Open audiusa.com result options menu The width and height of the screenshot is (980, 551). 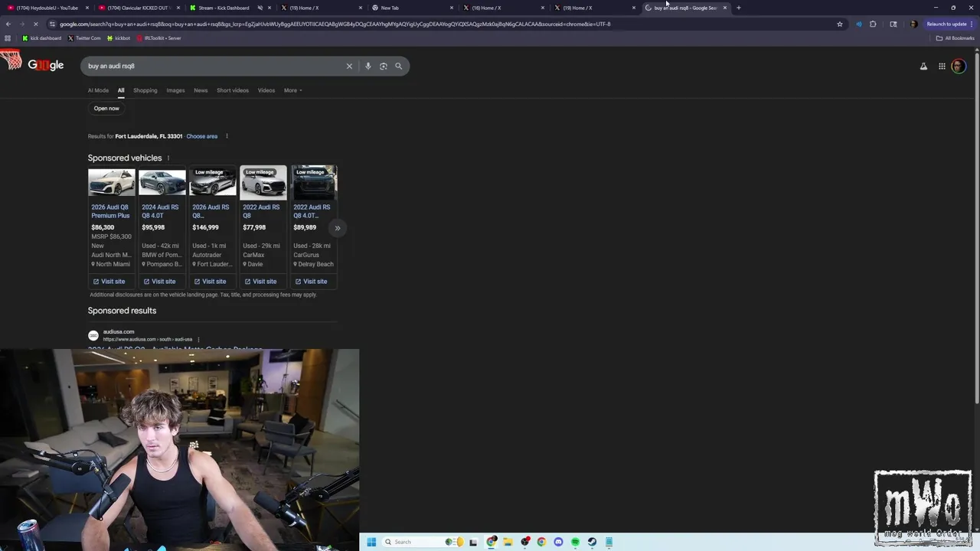tap(198, 340)
